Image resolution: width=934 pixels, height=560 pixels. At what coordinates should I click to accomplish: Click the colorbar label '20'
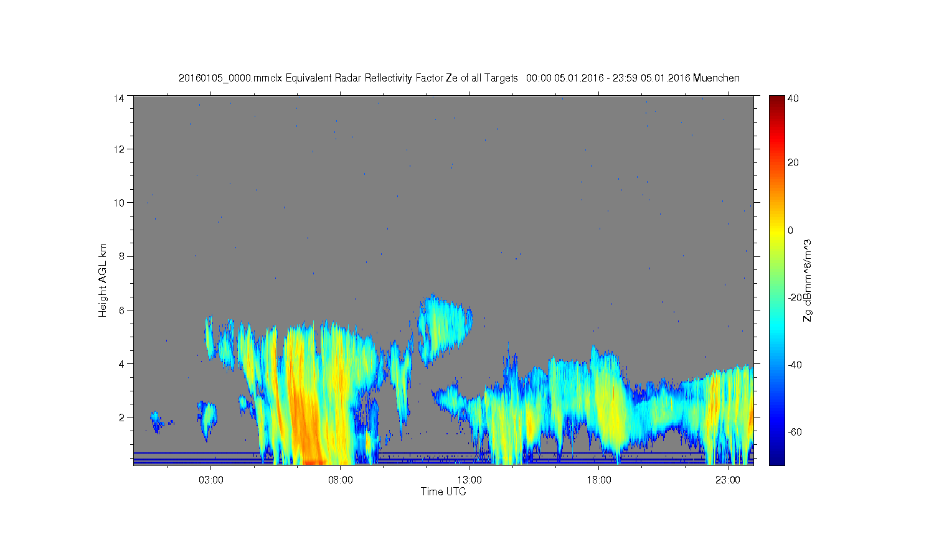click(x=793, y=163)
